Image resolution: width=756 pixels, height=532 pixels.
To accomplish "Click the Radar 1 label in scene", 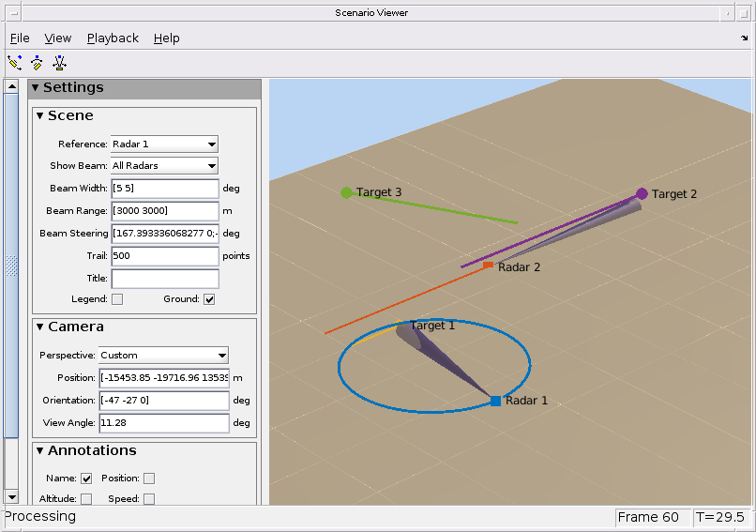I will point(526,401).
